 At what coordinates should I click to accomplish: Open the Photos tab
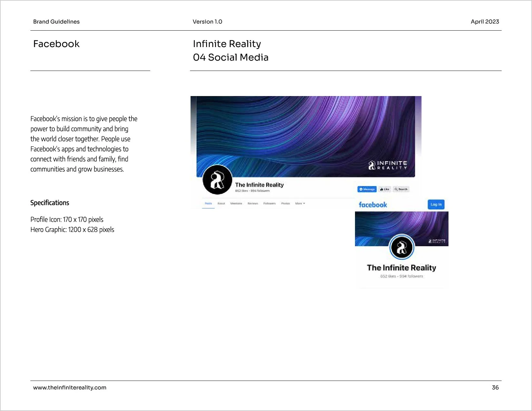click(x=285, y=203)
